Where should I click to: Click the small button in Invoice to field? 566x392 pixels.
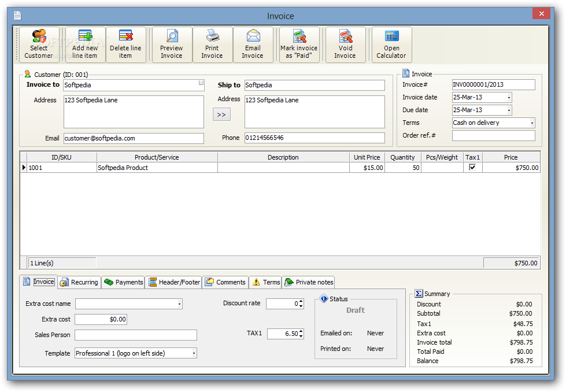(x=201, y=83)
